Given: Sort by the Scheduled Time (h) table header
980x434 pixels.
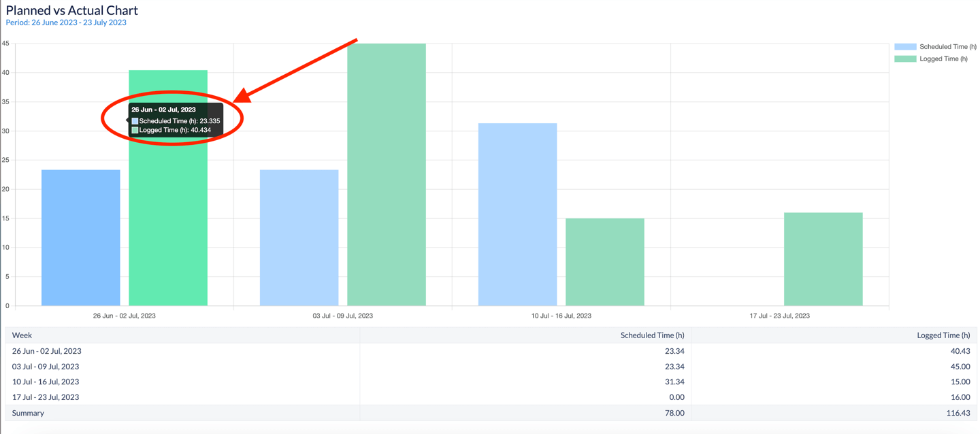Looking at the screenshot, I should [x=652, y=335].
